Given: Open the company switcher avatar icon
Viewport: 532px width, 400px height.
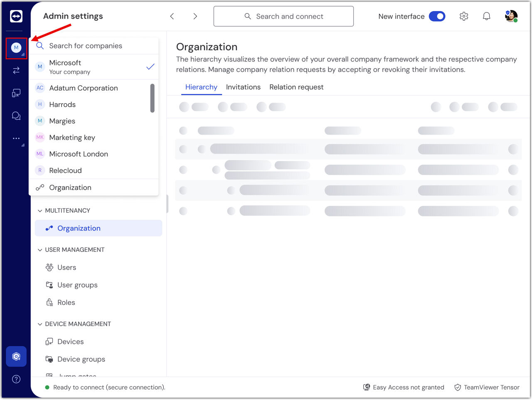Looking at the screenshot, I should [x=16, y=48].
